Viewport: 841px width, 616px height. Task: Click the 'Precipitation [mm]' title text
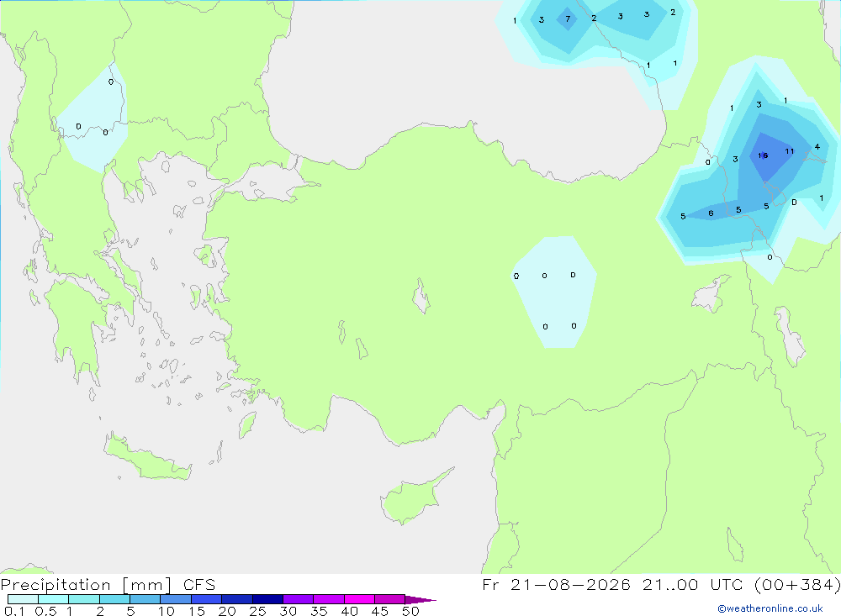pyautogui.click(x=87, y=585)
